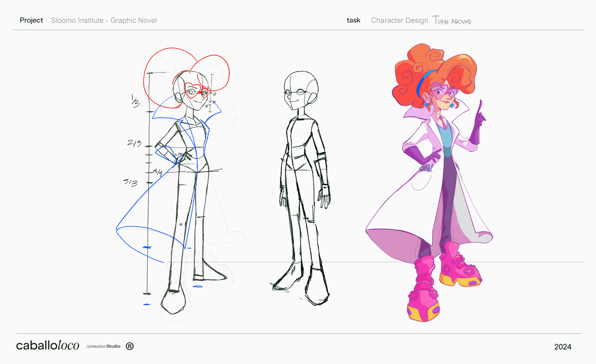Click the handwritten 'Turn Around' note
Viewport: 596px width, 364px height.
pyautogui.click(x=452, y=20)
